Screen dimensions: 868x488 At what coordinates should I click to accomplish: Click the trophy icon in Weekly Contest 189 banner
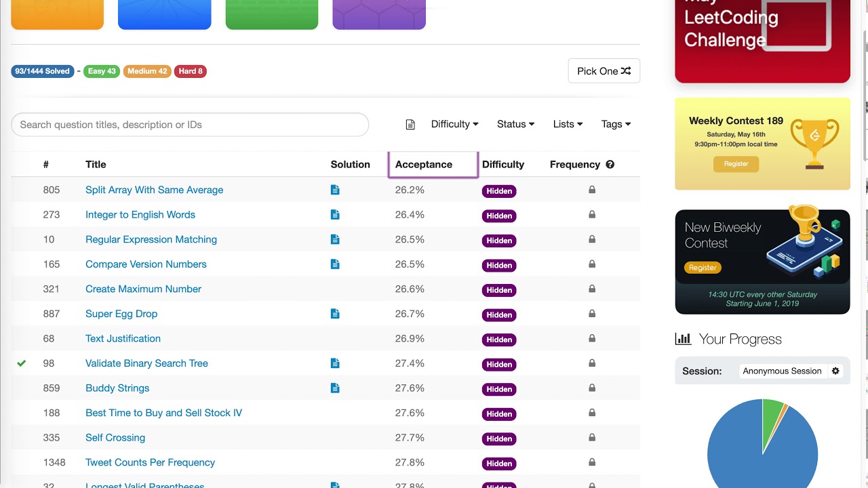click(814, 142)
